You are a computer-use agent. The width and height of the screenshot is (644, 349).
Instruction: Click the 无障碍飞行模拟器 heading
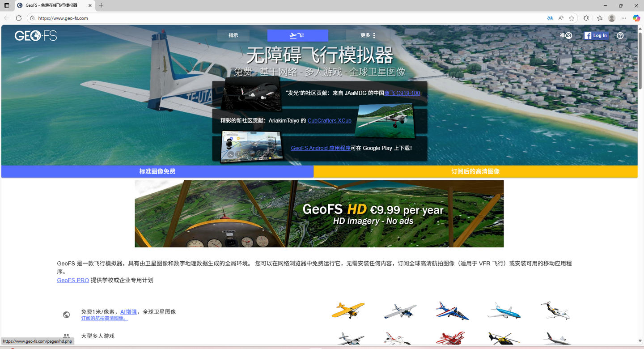coord(320,55)
